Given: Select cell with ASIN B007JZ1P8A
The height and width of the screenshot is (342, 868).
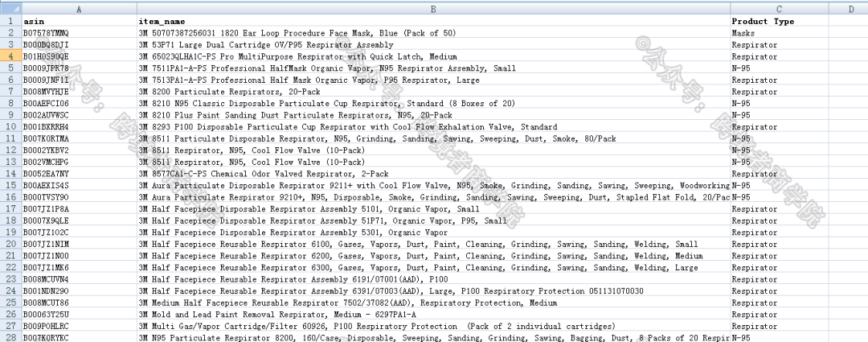Looking at the screenshot, I should (x=80, y=209).
